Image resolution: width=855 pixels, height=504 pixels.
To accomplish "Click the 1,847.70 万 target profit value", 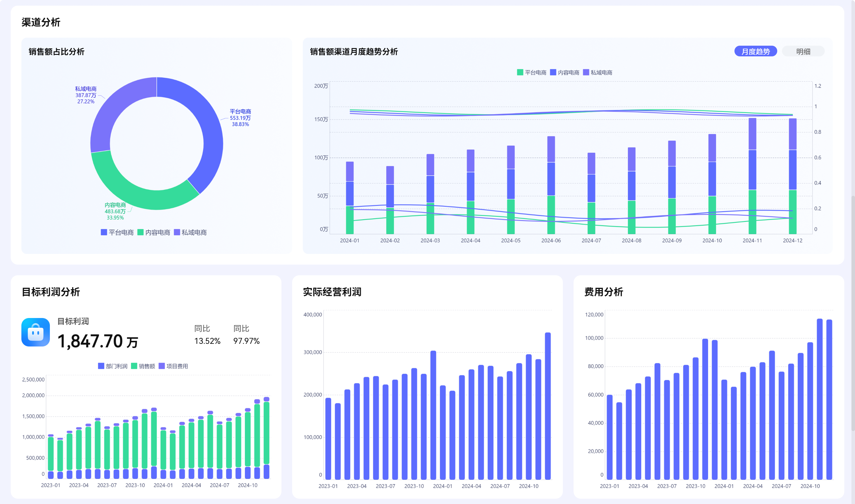I will point(98,341).
